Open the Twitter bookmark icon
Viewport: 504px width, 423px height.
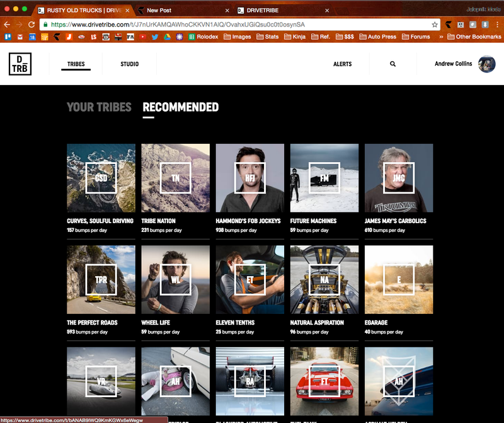click(x=155, y=37)
